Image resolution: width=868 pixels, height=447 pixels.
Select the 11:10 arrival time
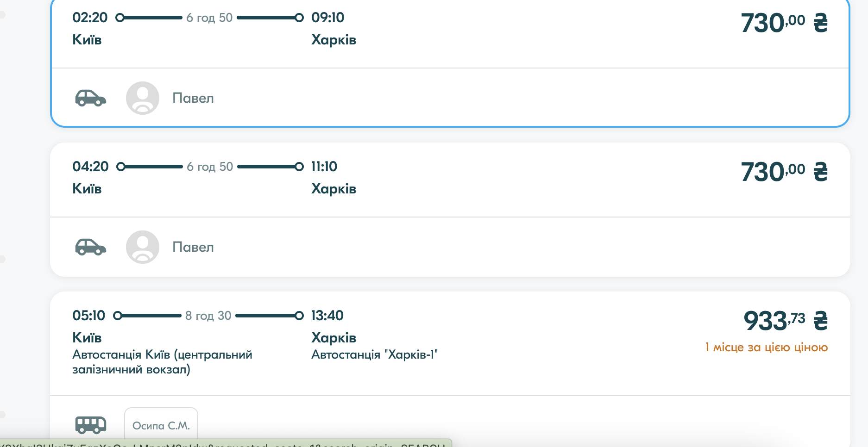coord(324,167)
